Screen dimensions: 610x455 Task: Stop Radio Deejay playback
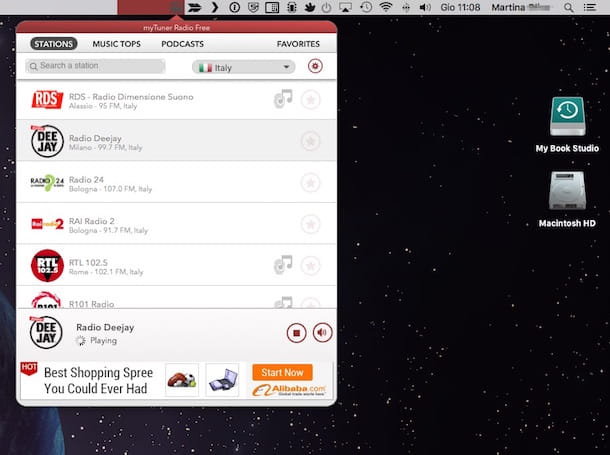[x=296, y=333]
